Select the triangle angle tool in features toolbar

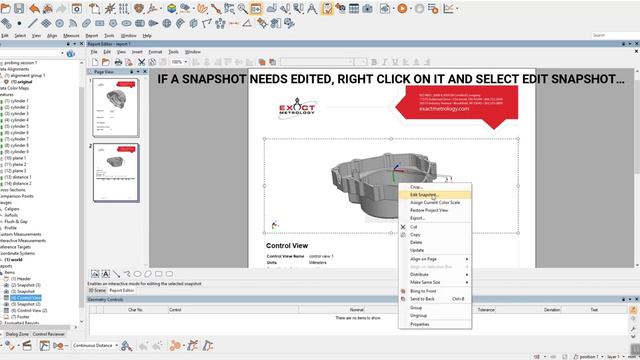(247, 23)
